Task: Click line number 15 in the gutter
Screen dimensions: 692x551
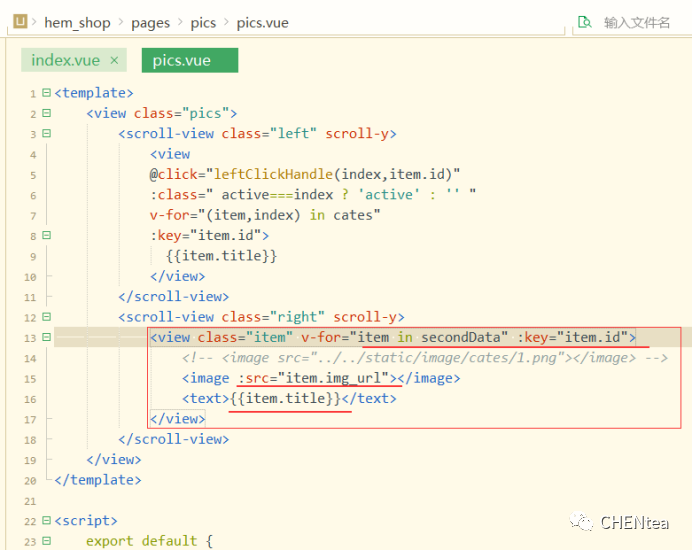Action: pyautogui.click(x=32, y=379)
